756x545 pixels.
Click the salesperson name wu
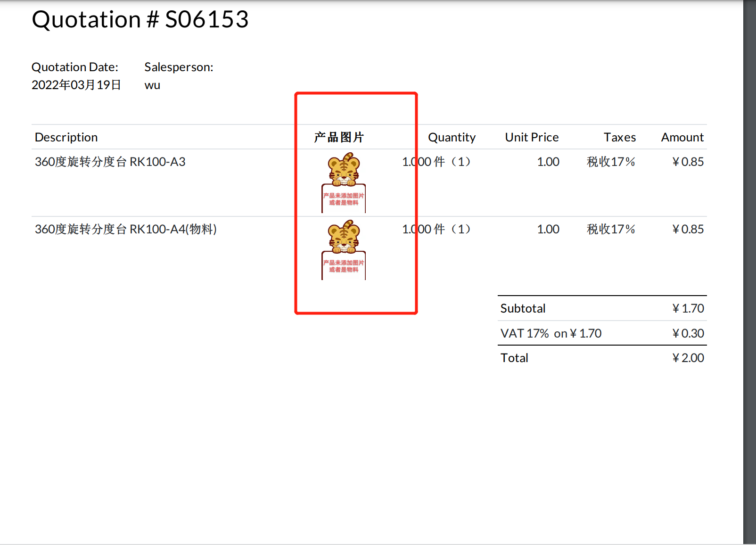pos(152,85)
